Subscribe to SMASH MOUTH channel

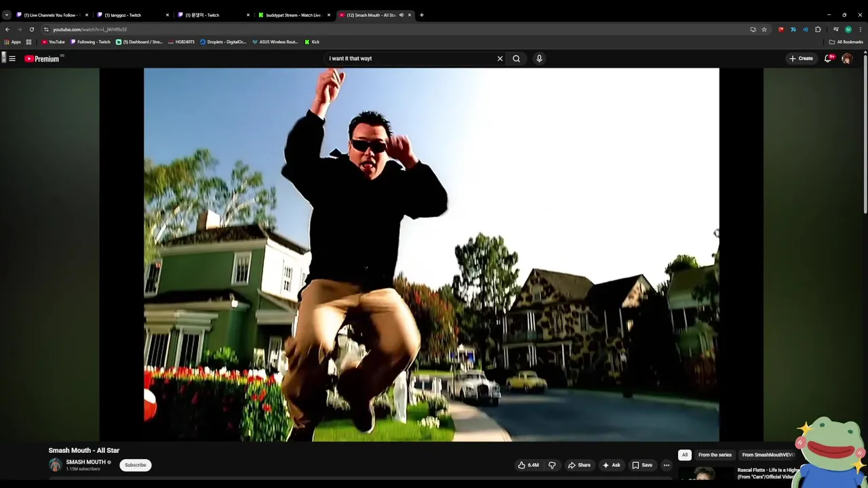[x=136, y=465]
